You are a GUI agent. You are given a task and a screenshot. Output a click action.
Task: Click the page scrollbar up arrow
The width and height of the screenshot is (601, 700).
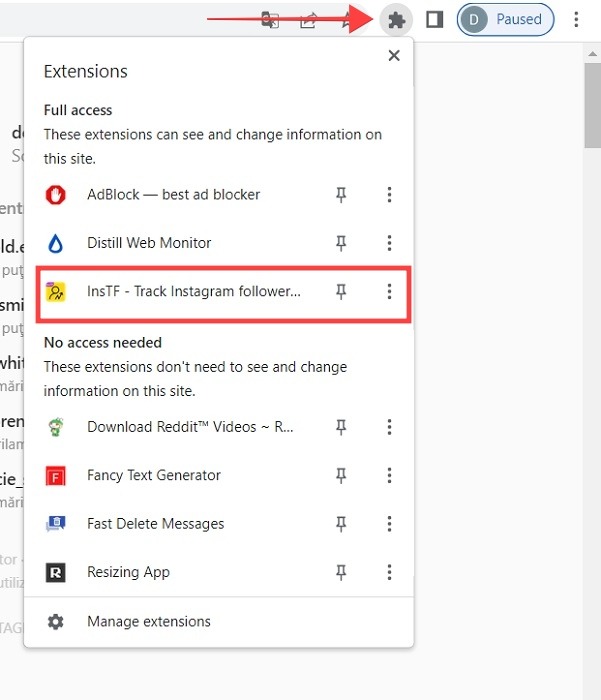tap(593, 54)
